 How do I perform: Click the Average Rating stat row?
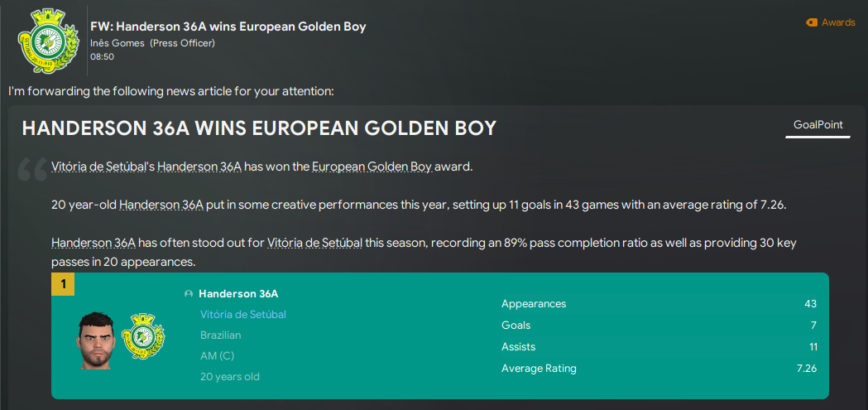point(659,369)
